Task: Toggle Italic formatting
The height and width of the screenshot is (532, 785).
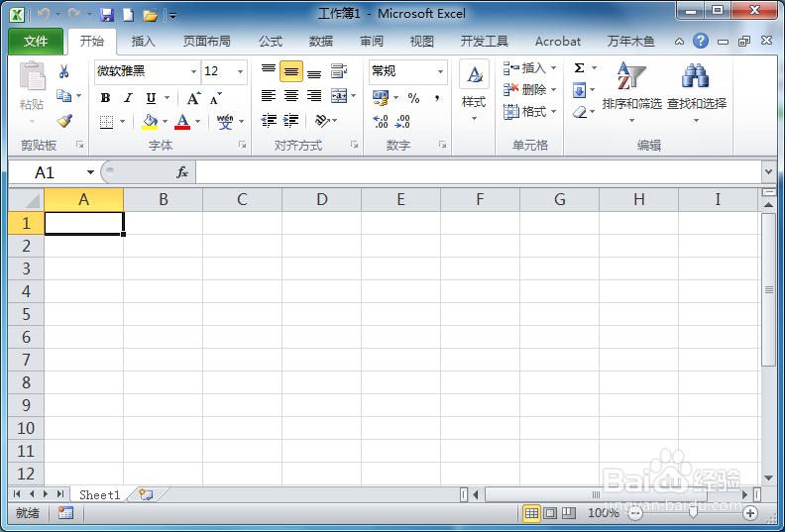Action: click(128, 98)
